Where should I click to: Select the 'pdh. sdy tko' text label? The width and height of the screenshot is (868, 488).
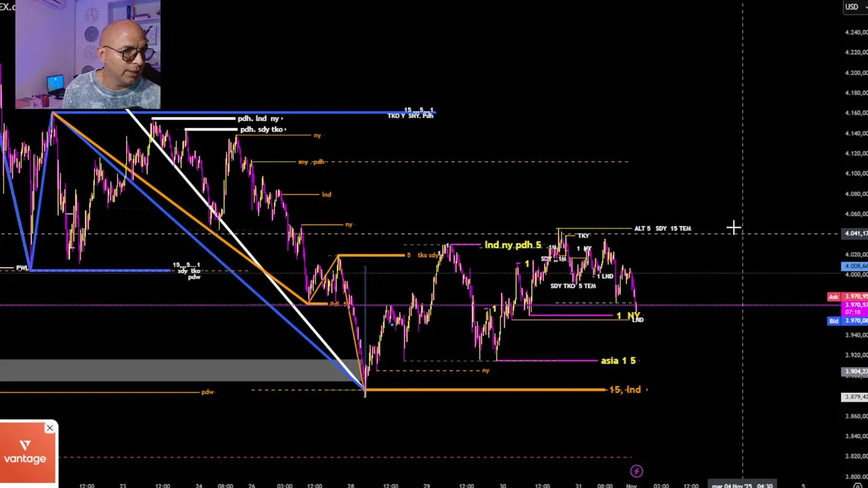(x=262, y=129)
